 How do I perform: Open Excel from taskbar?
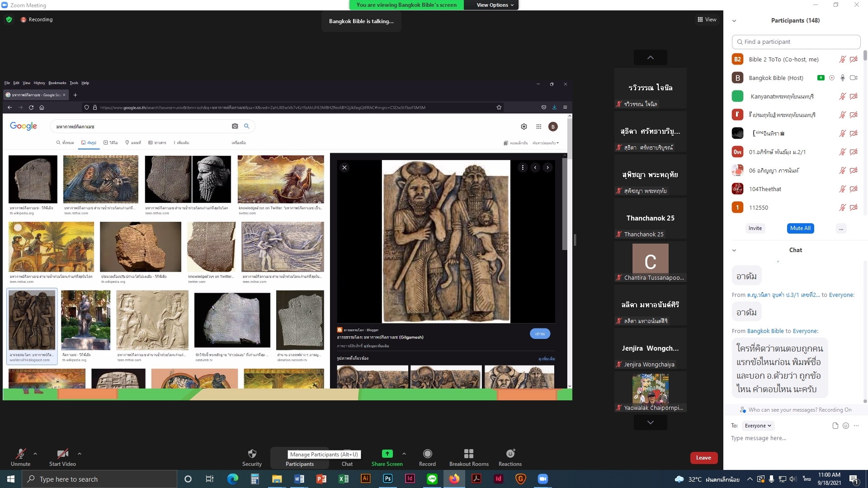(343, 479)
